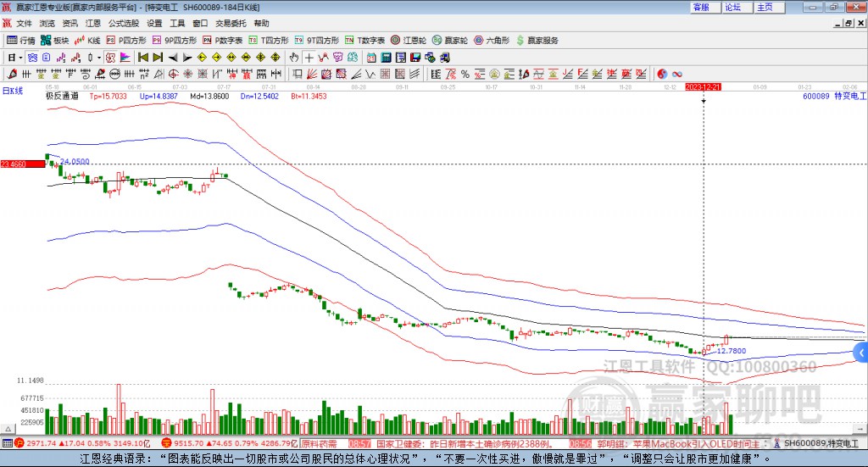Open the 六角形 hexagon tool

[492, 40]
